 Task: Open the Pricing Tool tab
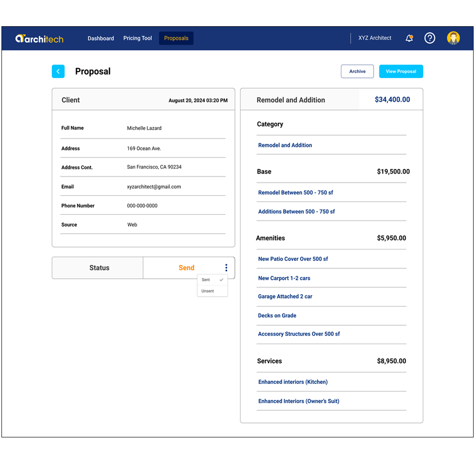138,39
